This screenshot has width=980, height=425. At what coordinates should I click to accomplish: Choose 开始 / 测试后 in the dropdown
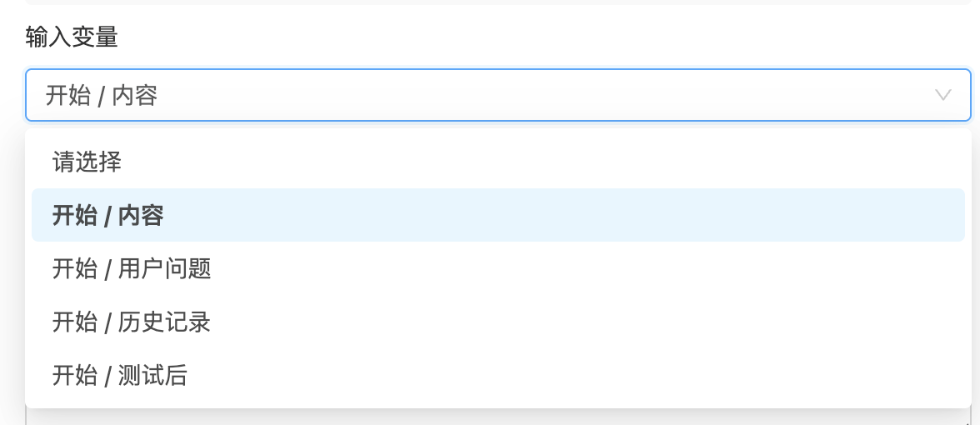pyautogui.click(x=498, y=375)
